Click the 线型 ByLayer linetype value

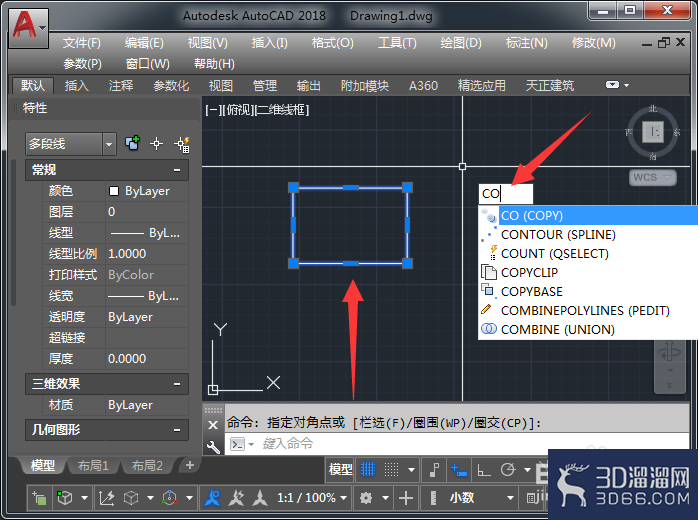[x=147, y=233]
